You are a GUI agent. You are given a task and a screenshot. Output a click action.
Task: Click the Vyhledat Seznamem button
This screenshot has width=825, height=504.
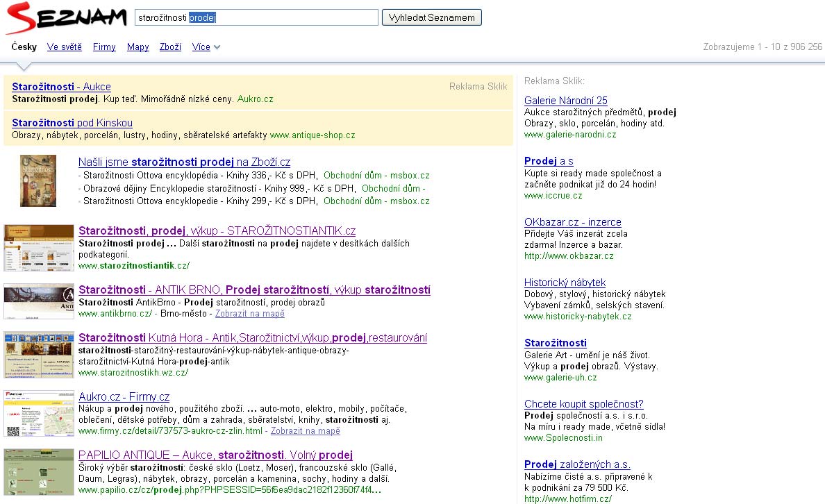[x=431, y=17]
